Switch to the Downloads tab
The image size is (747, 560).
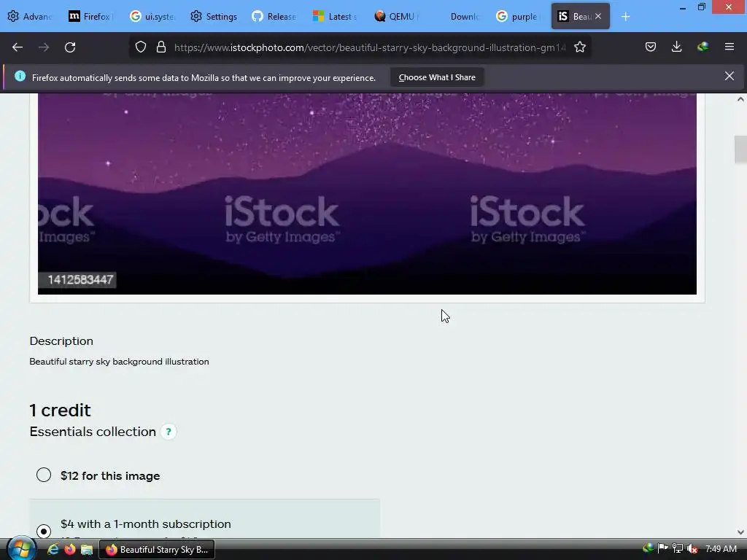pos(458,17)
